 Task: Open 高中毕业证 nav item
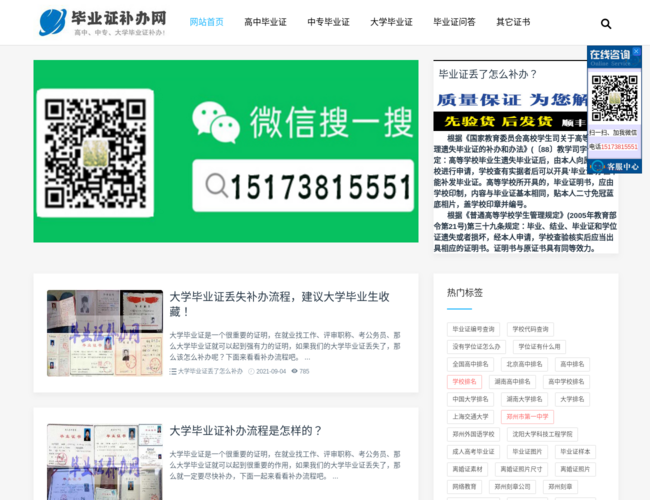[x=265, y=22]
